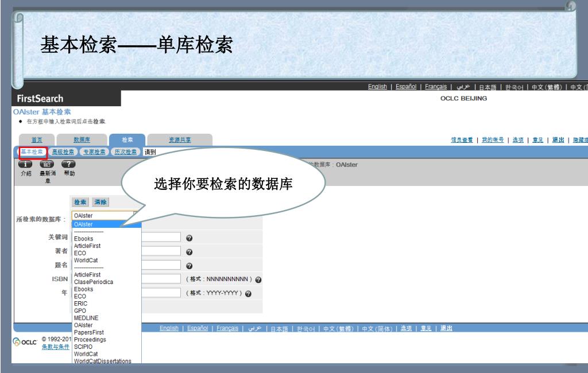Open the 高级检索 sub-tab
588x373 pixels.
[x=63, y=152]
